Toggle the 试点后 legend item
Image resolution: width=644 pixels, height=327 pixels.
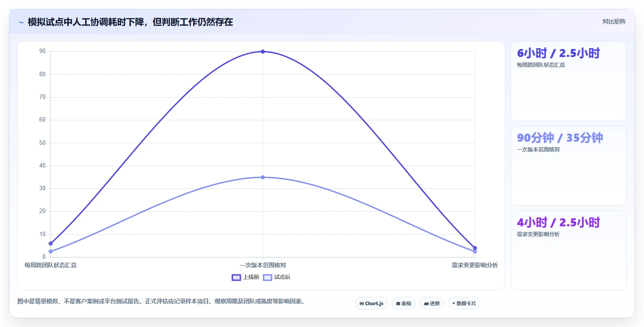tap(277, 277)
